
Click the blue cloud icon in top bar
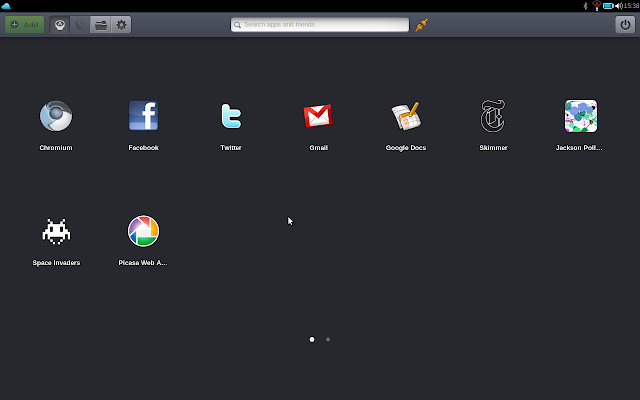point(6,6)
